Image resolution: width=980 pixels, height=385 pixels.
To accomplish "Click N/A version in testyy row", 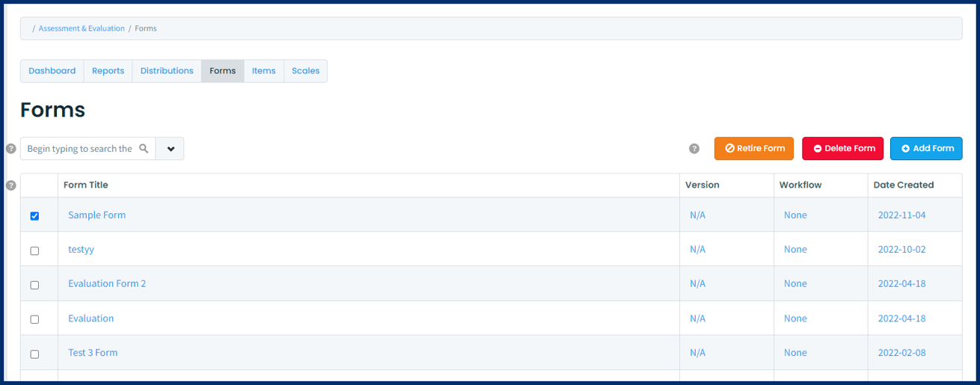I will tap(697, 250).
